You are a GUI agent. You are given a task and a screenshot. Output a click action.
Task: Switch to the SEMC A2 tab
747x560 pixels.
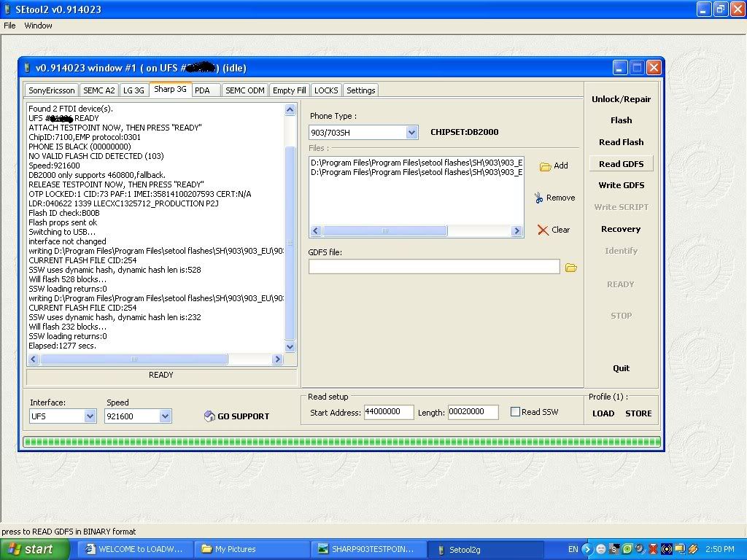click(98, 90)
